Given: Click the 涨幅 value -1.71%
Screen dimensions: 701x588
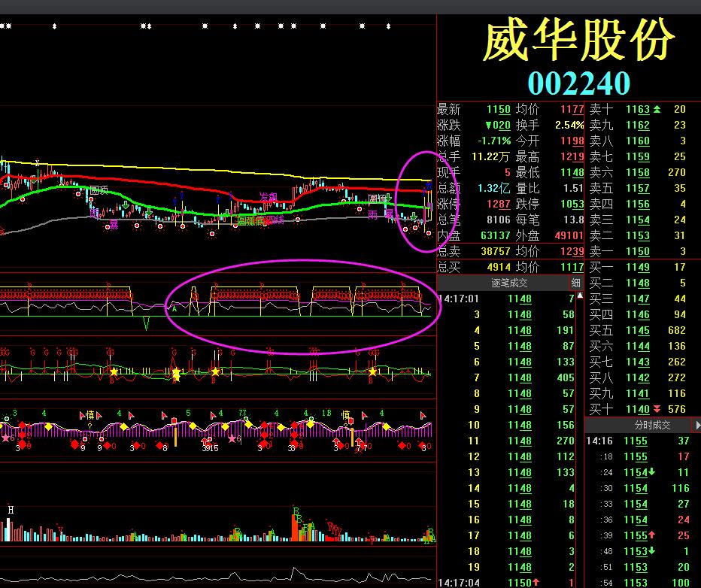Looking at the screenshot, I should coord(494,141).
